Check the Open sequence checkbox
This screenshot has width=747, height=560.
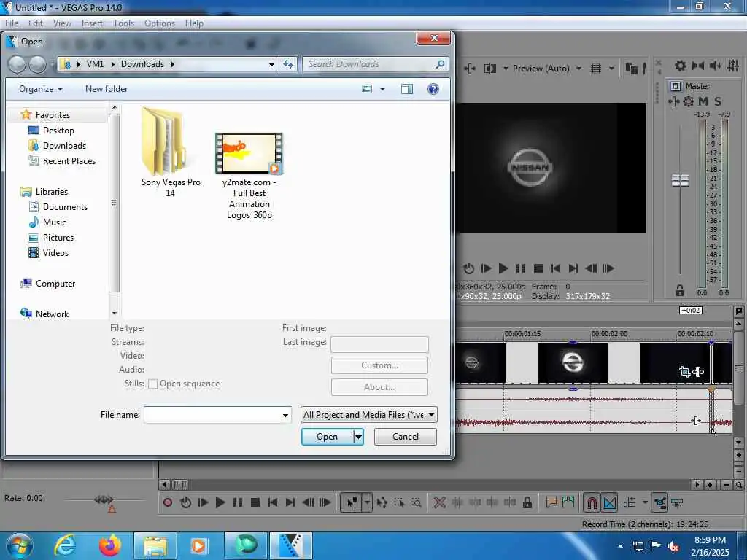click(153, 384)
